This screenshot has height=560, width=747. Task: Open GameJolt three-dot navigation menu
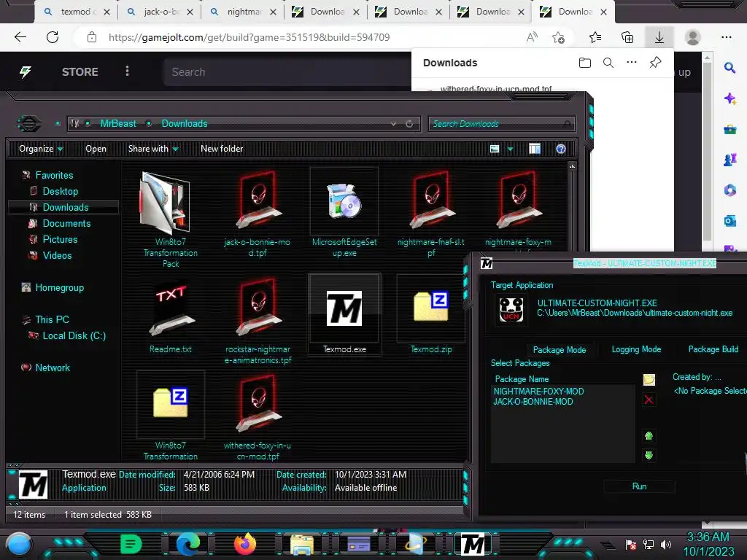pos(127,71)
